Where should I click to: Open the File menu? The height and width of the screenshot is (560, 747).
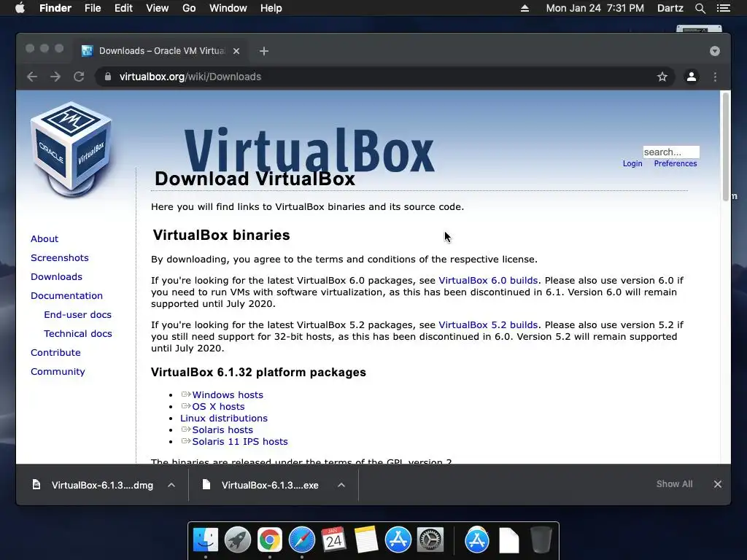(93, 8)
